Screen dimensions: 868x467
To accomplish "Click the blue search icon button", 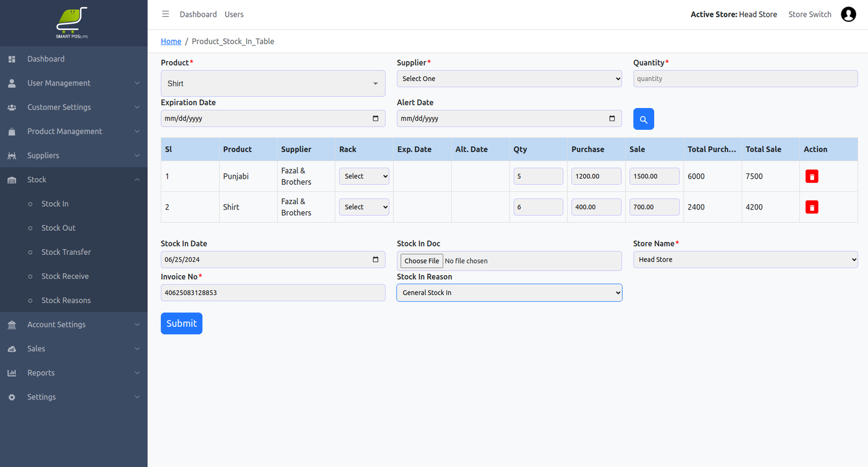I will [643, 119].
